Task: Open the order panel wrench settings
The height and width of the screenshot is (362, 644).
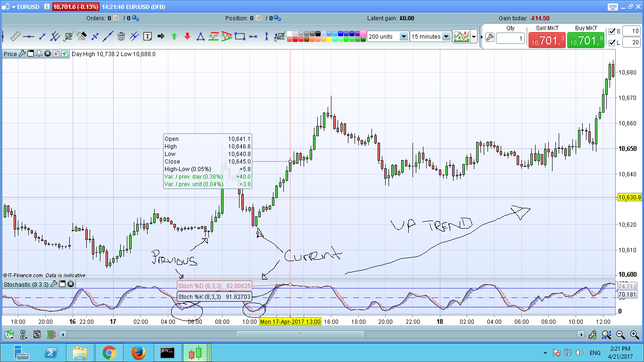Action: coord(490,37)
